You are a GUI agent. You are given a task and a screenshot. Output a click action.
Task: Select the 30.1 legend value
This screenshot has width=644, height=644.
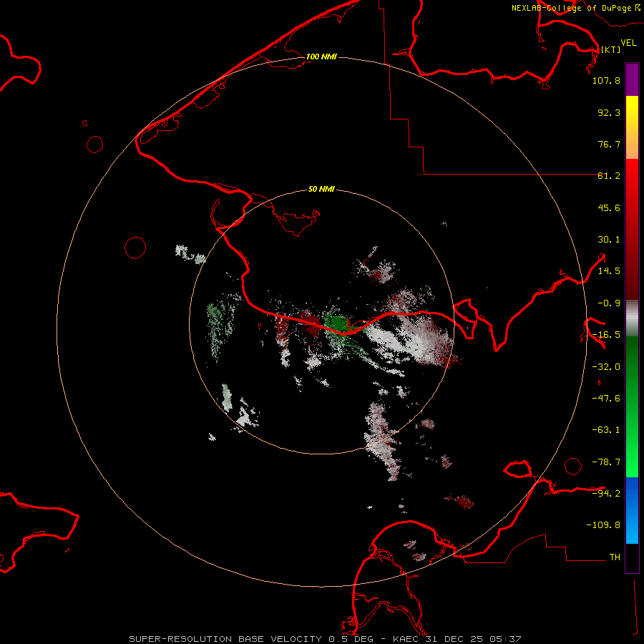click(x=609, y=240)
